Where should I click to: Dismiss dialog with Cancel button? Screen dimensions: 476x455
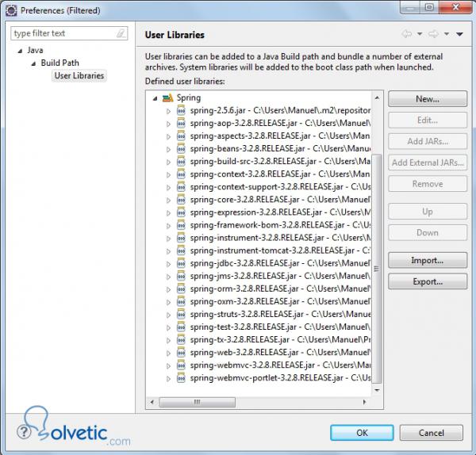coord(432,433)
